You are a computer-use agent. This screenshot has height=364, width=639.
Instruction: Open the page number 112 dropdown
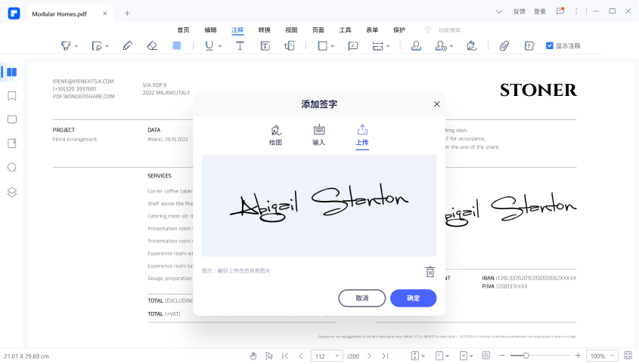point(328,356)
